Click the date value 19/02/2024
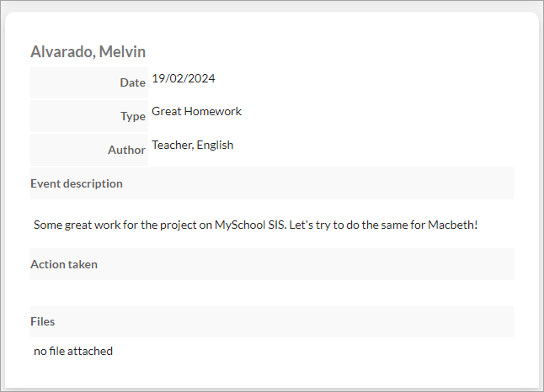The width and height of the screenshot is (544, 392). [x=184, y=79]
